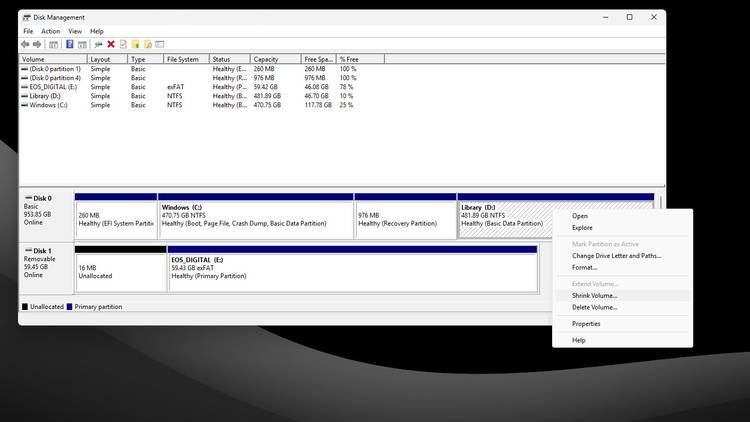This screenshot has width=750, height=422.
Task: Click the last toolbar icon for view settings
Action: pos(160,44)
